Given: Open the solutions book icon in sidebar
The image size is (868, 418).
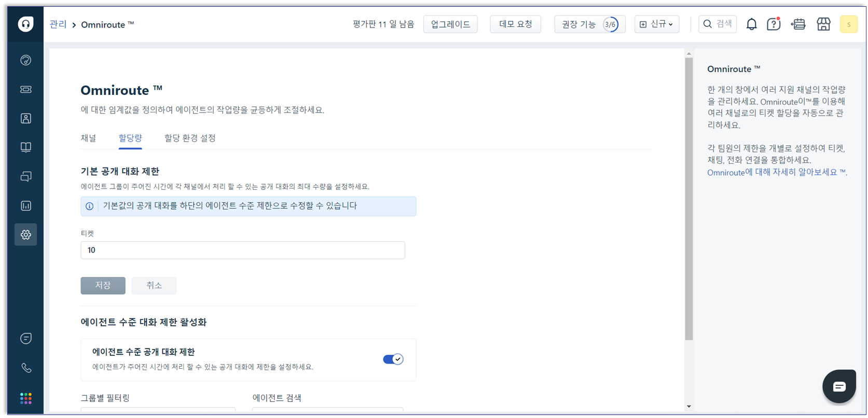Looking at the screenshot, I should tap(25, 147).
